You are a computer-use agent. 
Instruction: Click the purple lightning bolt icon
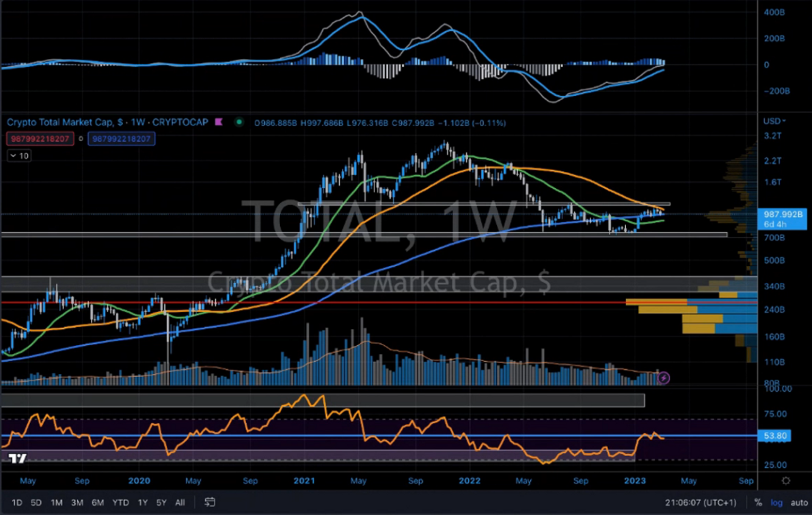pos(663,378)
